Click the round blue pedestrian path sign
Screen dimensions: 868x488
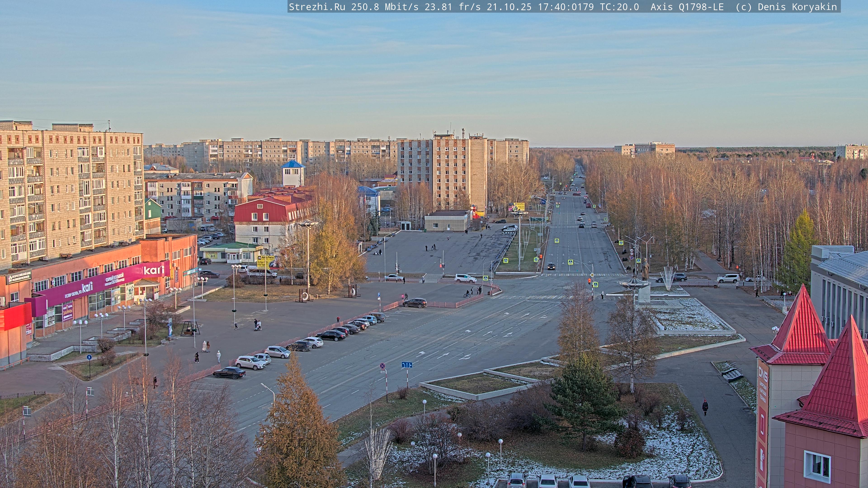89,357
